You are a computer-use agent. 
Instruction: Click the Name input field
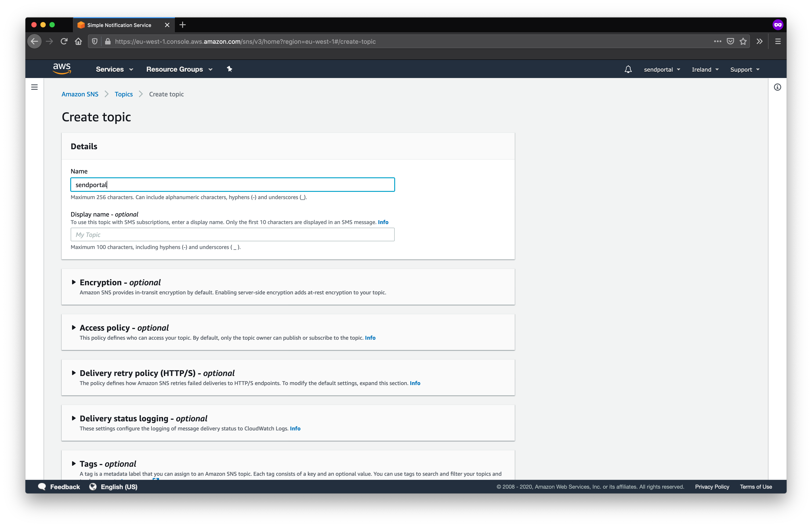[x=233, y=185]
